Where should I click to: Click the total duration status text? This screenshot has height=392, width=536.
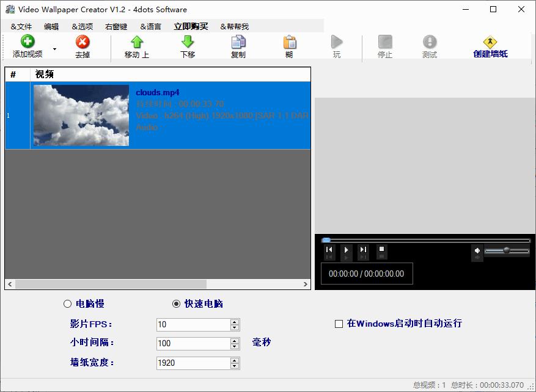(x=487, y=385)
